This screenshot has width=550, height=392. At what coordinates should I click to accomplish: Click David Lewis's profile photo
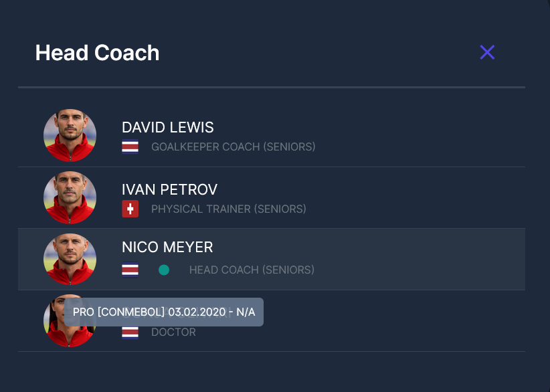(70, 136)
